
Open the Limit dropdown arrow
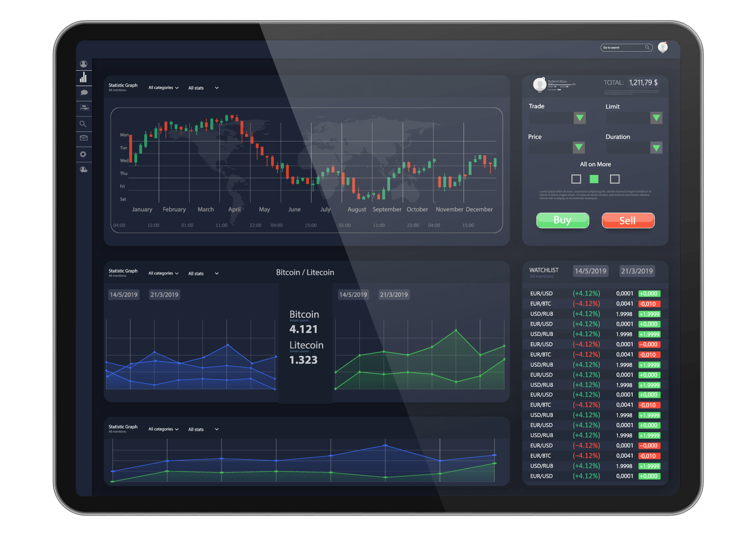click(657, 118)
